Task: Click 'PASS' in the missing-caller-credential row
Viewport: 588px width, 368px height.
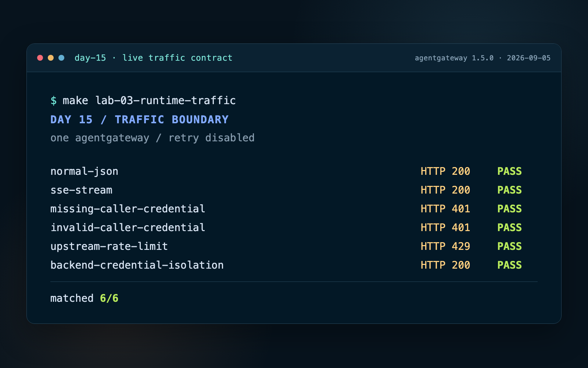Action: coord(510,209)
